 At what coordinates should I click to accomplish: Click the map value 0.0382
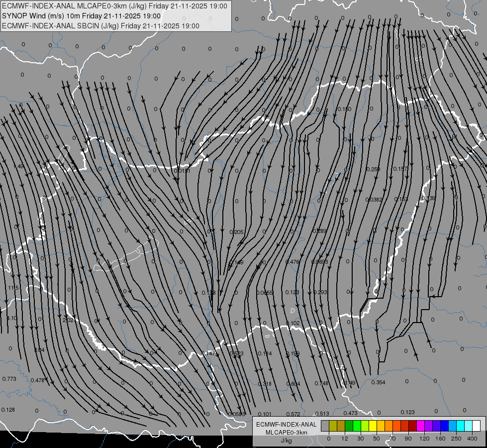tap(374, 200)
